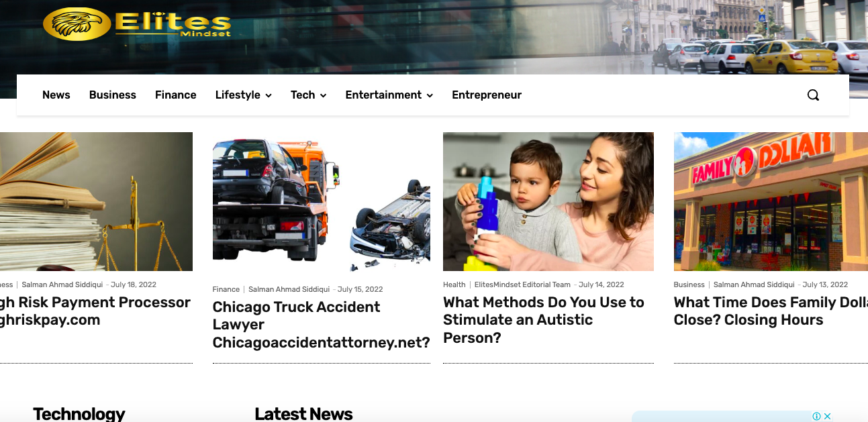Click the Family Dollar store thumbnail
The image size is (868, 422).
(771, 201)
